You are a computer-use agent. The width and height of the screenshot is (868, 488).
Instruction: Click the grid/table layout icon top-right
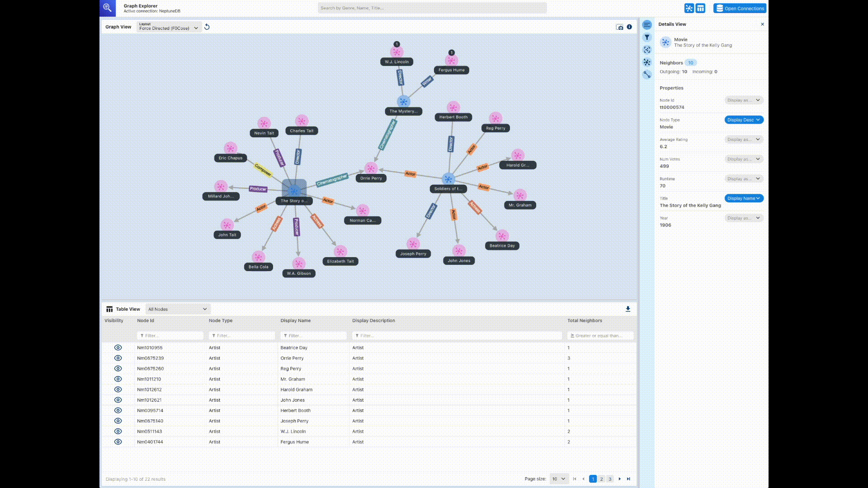click(700, 8)
